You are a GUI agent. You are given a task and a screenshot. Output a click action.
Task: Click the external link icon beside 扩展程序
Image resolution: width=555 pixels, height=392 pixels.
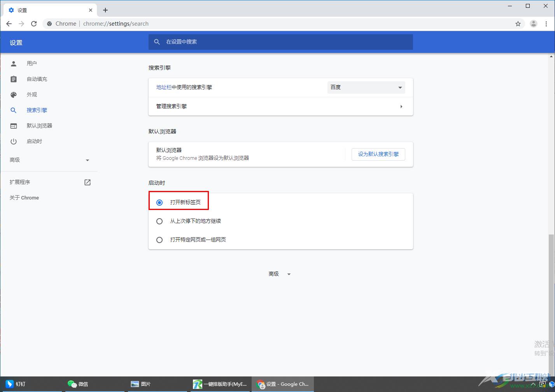[88, 182]
